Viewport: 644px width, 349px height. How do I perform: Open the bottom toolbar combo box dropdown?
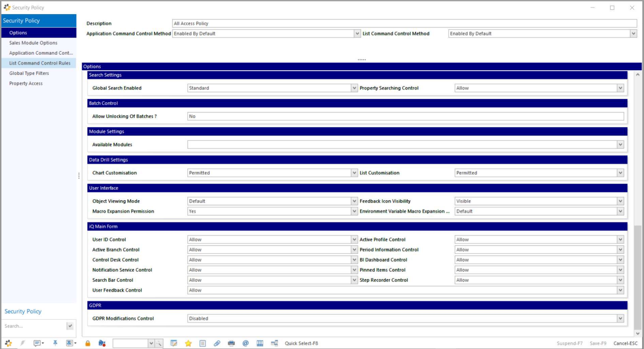pyautogui.click(x=151, y=343)
